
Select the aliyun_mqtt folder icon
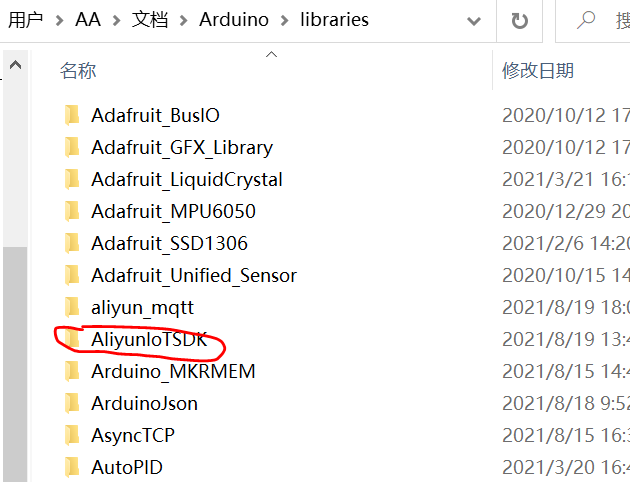point(72,307)
